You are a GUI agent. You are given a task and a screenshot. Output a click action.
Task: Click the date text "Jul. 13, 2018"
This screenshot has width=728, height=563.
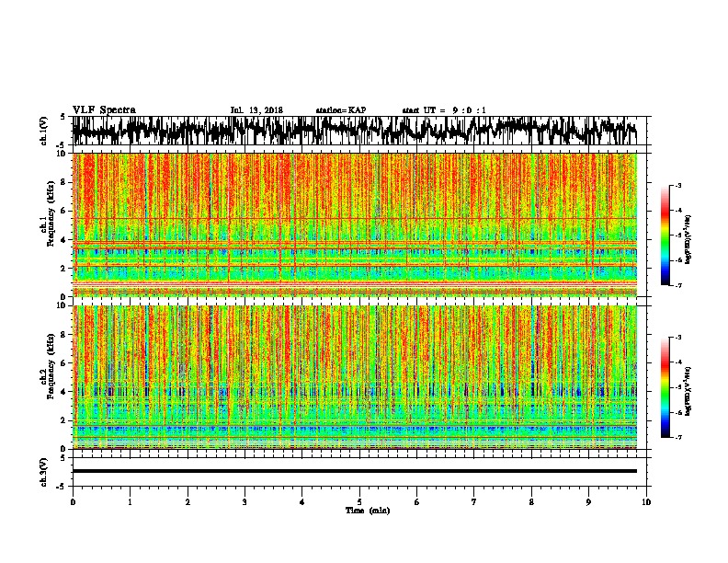(x=256, y=110)
